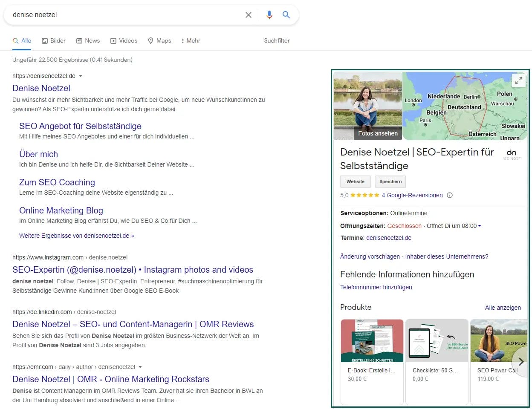Click the info icon next to Google-Rezensionen
The width and height of the screenshot is (532, 409).
450,195
